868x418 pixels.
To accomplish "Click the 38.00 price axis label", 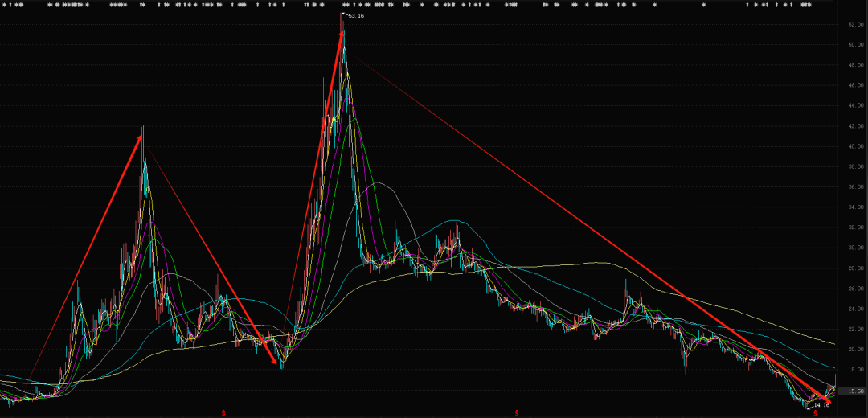I will 856,166.
